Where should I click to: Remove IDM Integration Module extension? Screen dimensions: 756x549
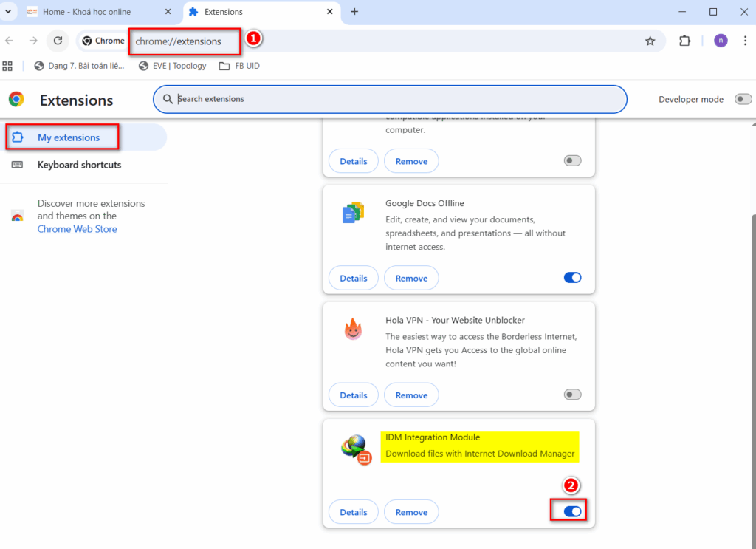point(411,512)
